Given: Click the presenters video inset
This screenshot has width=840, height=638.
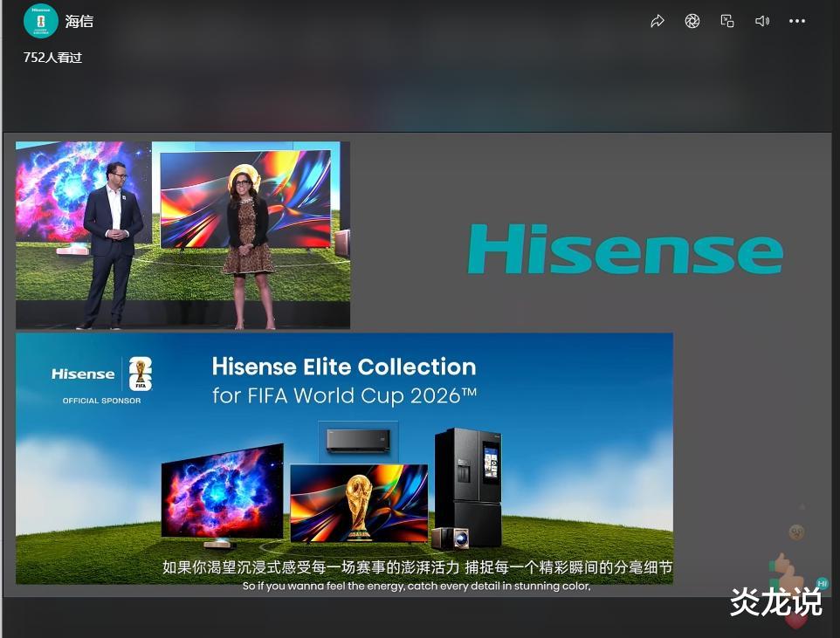Looking at the screenshot, I should (x=182, y=235).
